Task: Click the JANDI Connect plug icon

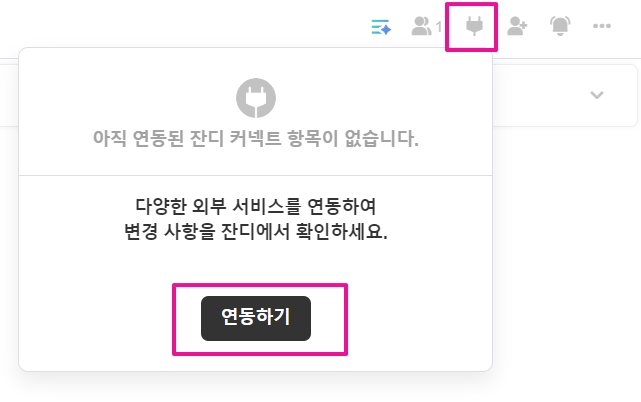Action: (x=474, y=27)
